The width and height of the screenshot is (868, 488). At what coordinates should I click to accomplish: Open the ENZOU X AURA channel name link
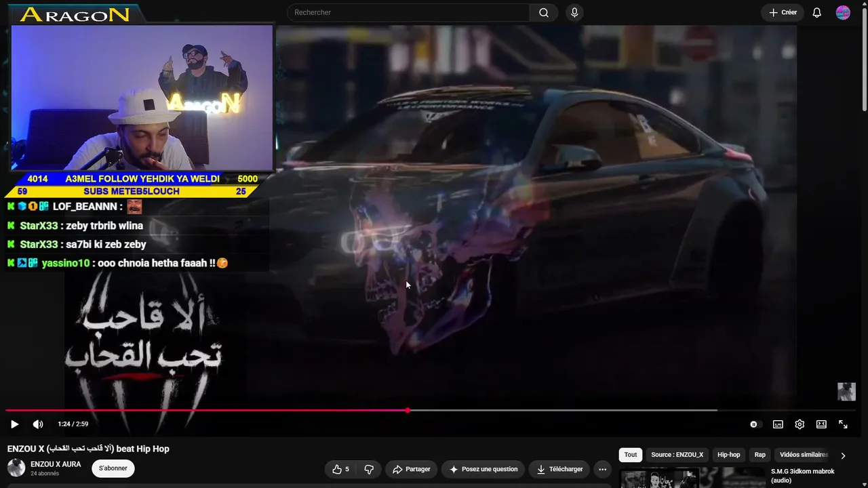[56, 464]
